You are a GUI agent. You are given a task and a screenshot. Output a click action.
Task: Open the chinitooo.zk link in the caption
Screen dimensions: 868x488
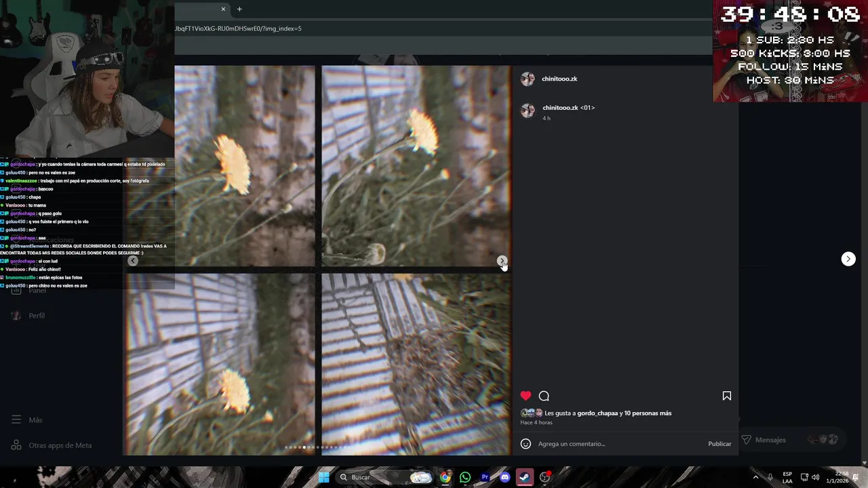click(560, 108)
